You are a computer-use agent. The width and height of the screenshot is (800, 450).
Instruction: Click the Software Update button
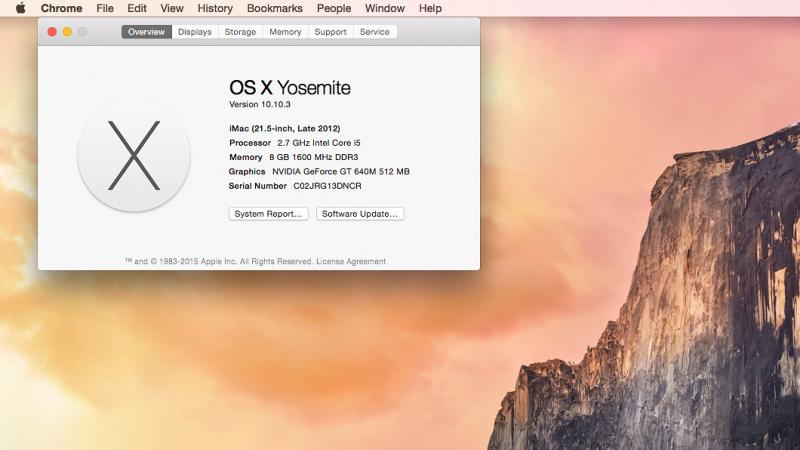point(360,214)
